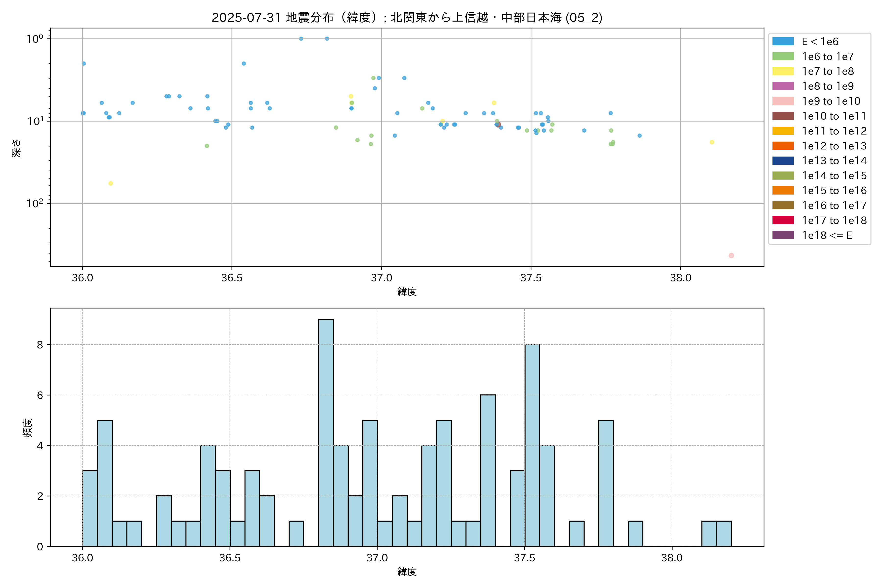Click the purple 1e8 to 1e9 legend swatch
882x588 pixels.
[783, 86]
